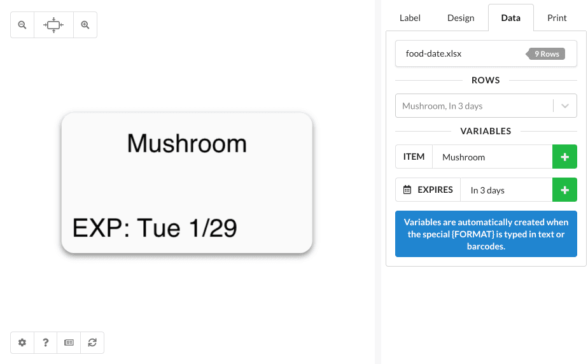The image size is (588, 364).
Task: Click the zoom out magnifier icon
Action: pos(22,25)
